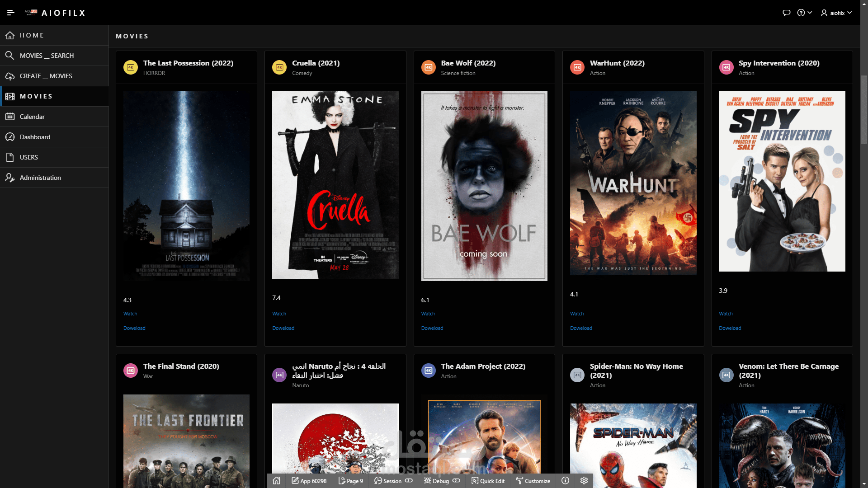Open Calendar from the sidebar
868x488 pixels.
[32, 116]
